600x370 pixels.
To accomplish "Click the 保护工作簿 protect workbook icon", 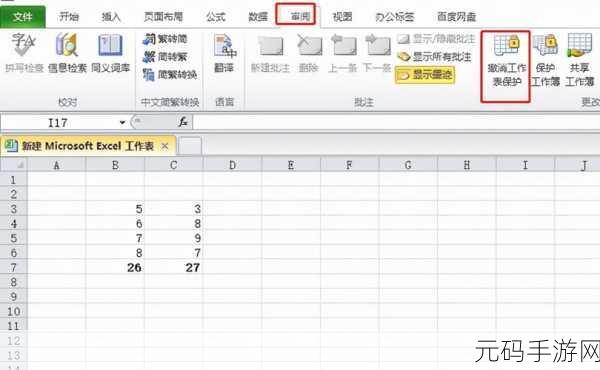I will pyautogui.click(x=546, y=60).
